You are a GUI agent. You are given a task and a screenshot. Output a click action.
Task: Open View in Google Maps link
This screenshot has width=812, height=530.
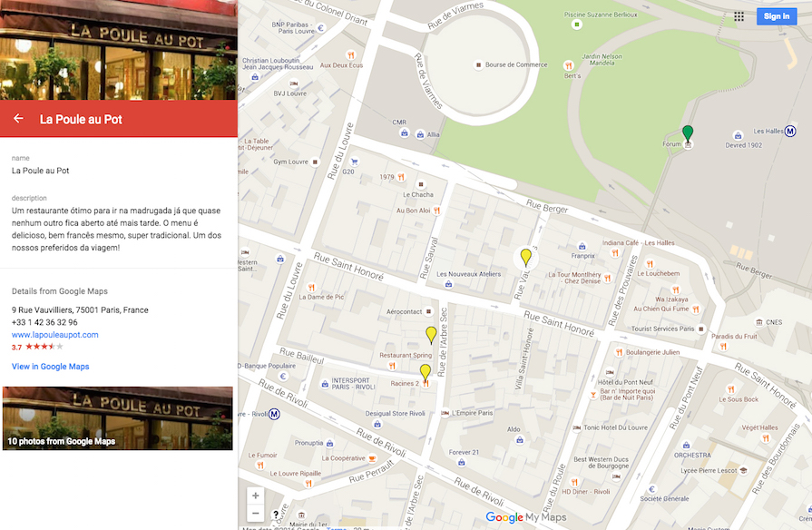coord(50,367)
